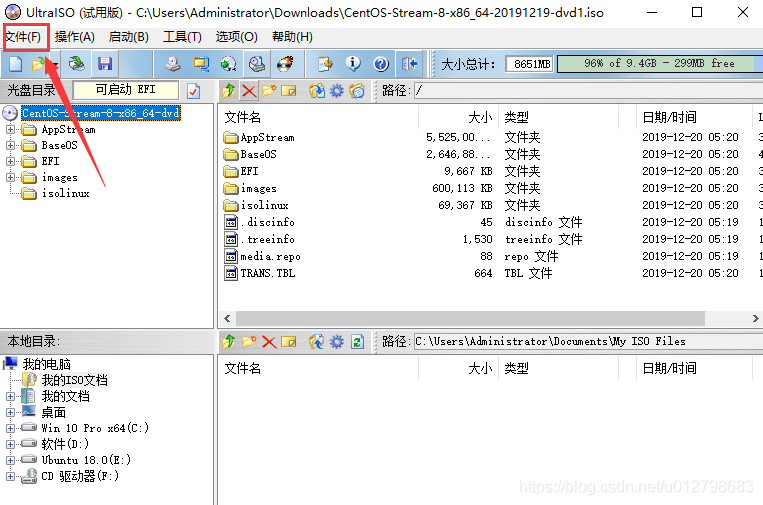Click the scroll right arrow in ISO file list
The height and width of the screenshot is (505, 763).
(755, 318)
